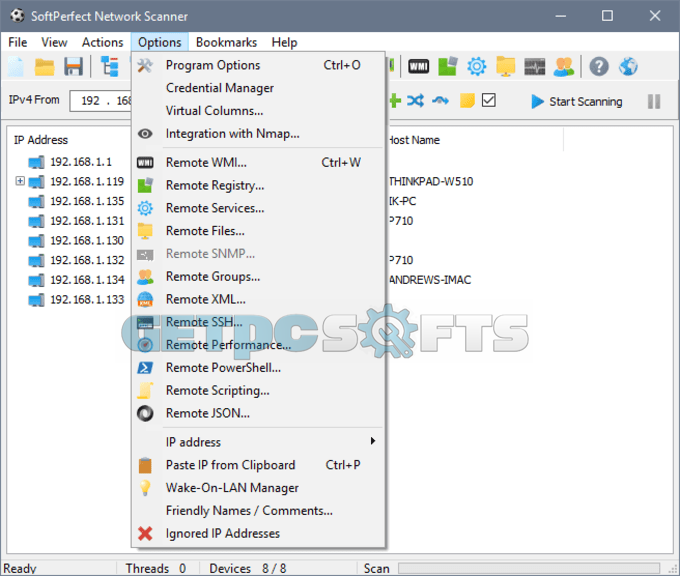The width and height of the screenshot is (680, 576).
Task: Click the Remote Groups users toolbar icon
Action: click(x=563, y=67)
